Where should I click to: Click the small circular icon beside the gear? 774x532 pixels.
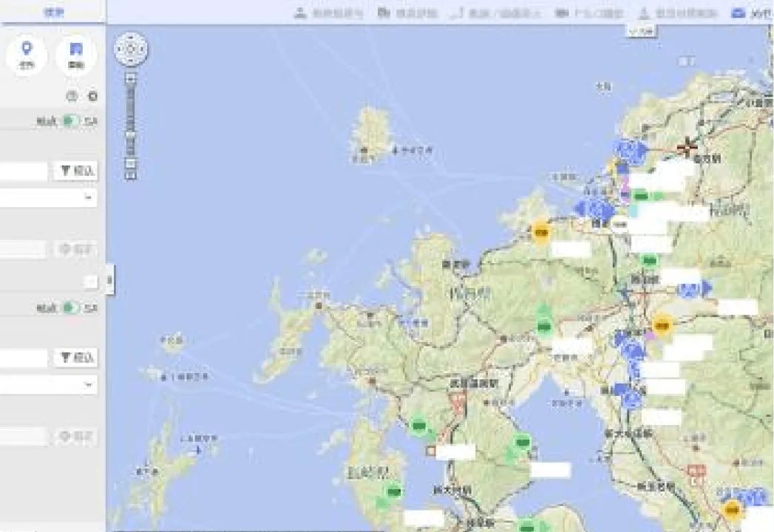point(72,96)
